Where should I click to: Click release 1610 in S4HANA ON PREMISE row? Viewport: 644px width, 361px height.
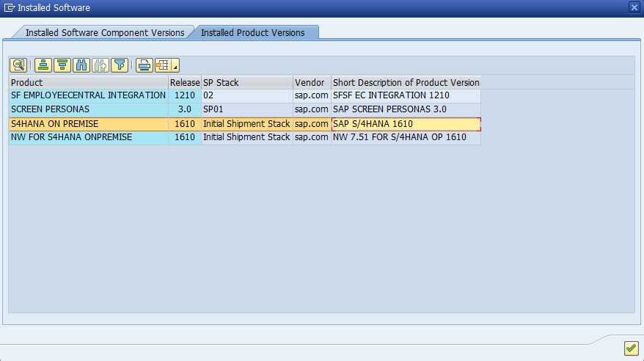coord(185,123)
